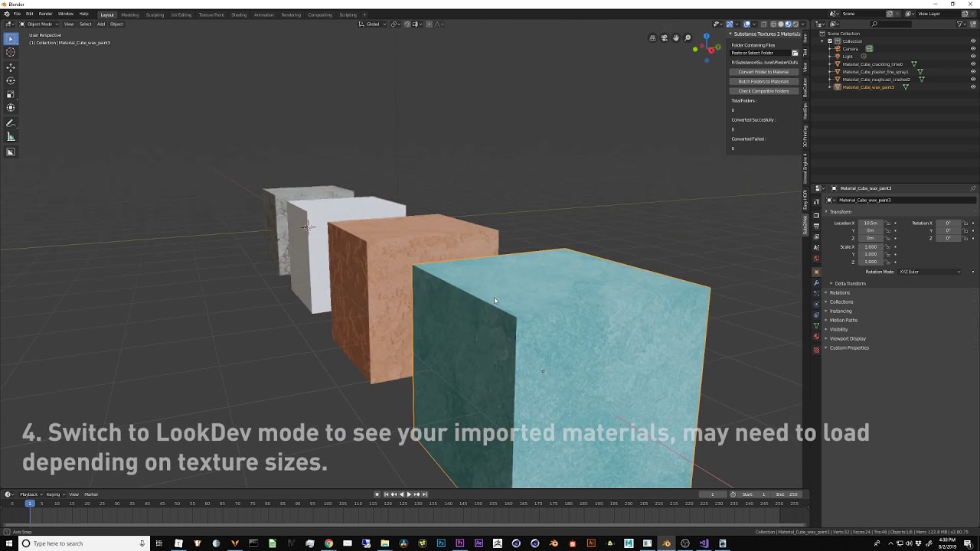980x551 pixels.
Task: Open the Render properties tab icon
Action: 816,215
